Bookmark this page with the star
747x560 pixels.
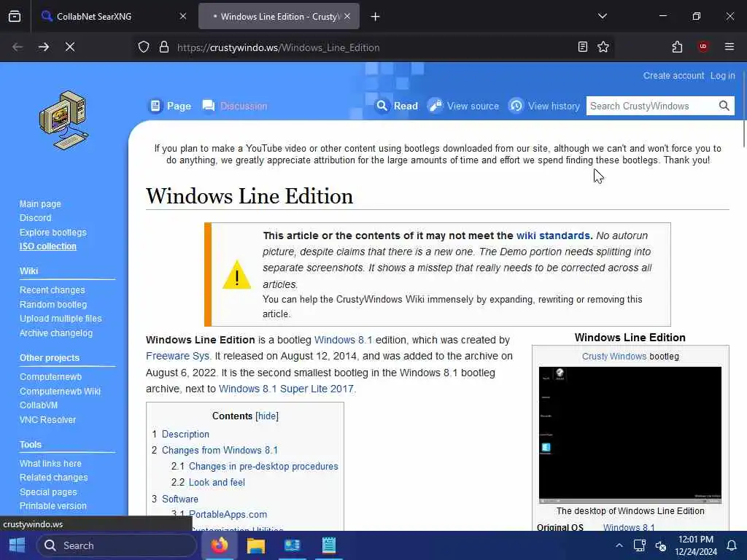tap(603, 47)
